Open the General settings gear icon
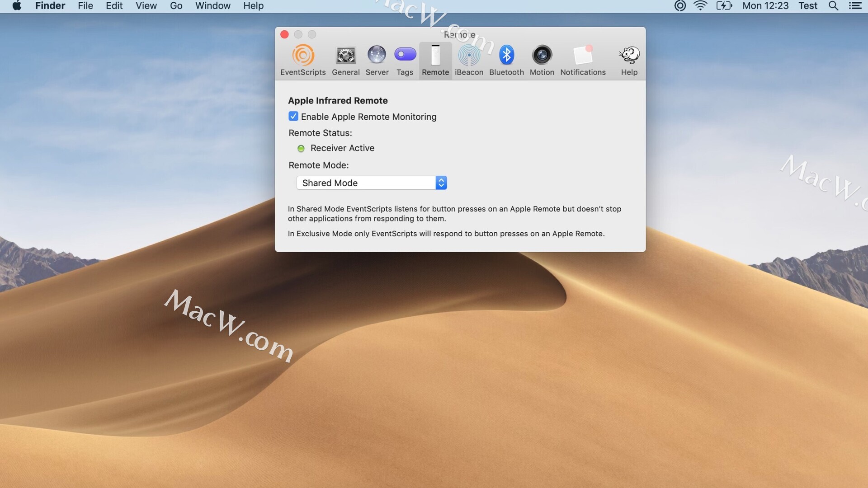The height and width of the screenshot is (488, 868). click(x=346, y=61)
